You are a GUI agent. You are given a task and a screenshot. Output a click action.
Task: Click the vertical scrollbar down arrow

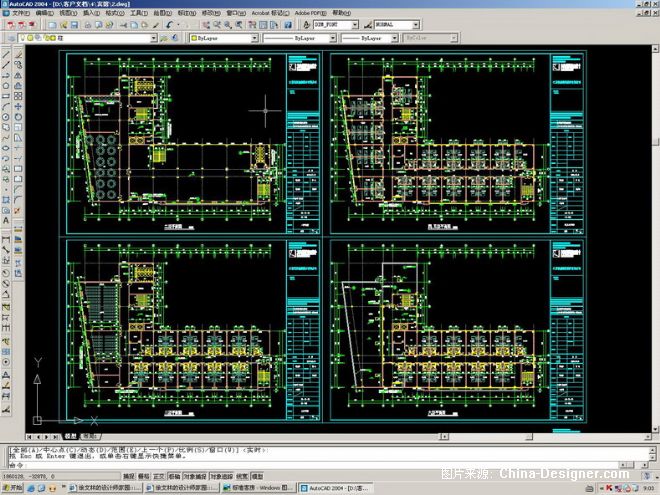(x=655, y=429)
